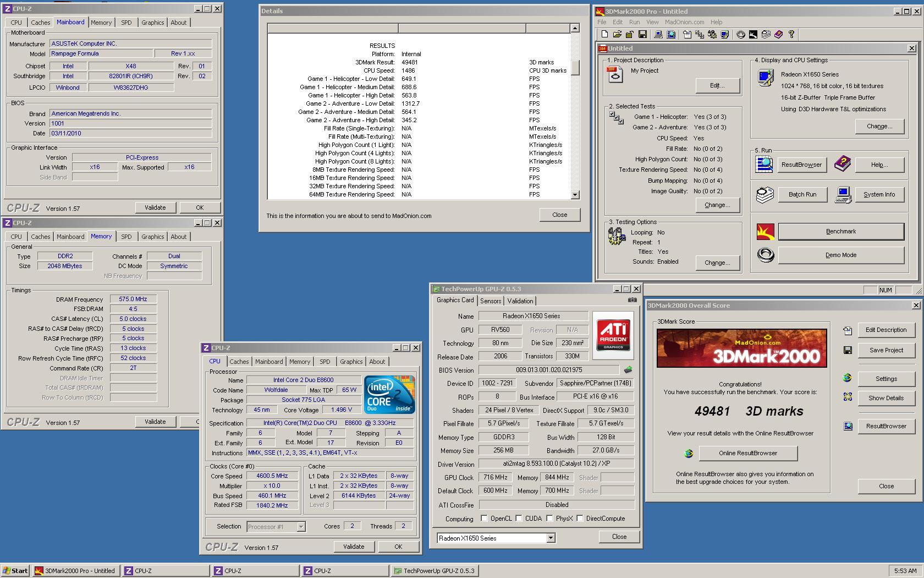Open the File menu in 3DMark2000
The width and height of the screenshot is (924, 578).
click(602, 22)
